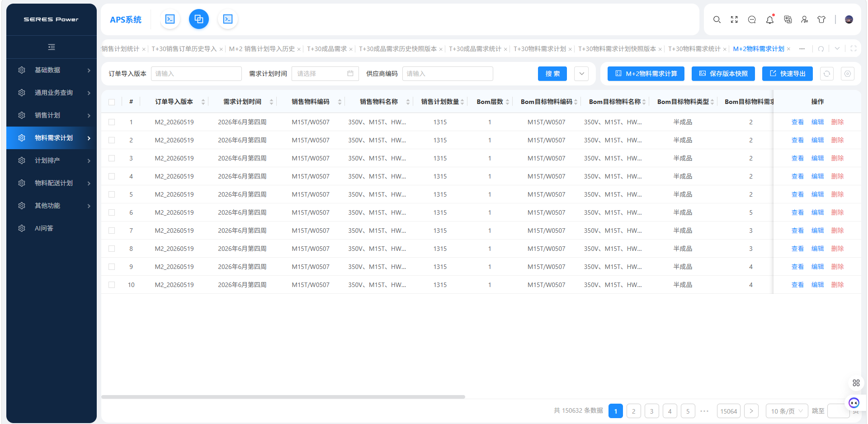The width and height of the screenshot is (868, 424).
Task: Expand the 销售计划 sidebar menu
Action: (52, 115)
